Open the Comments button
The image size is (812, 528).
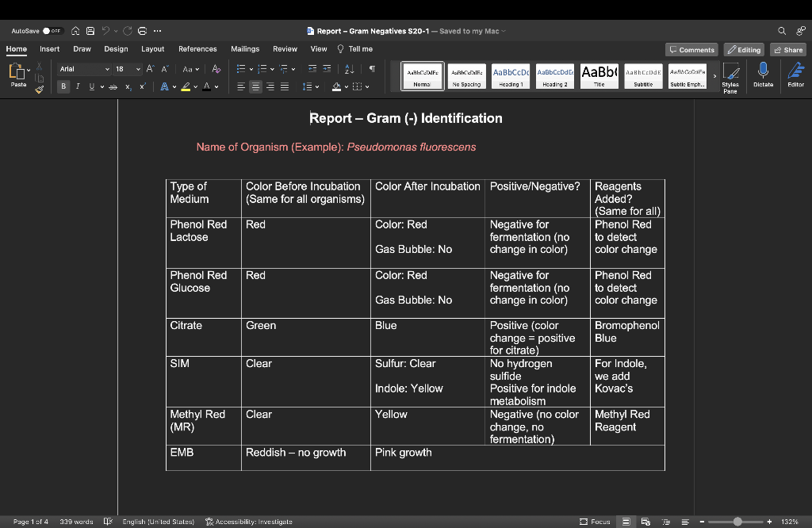pyautogui.click(x=691, y=50)
